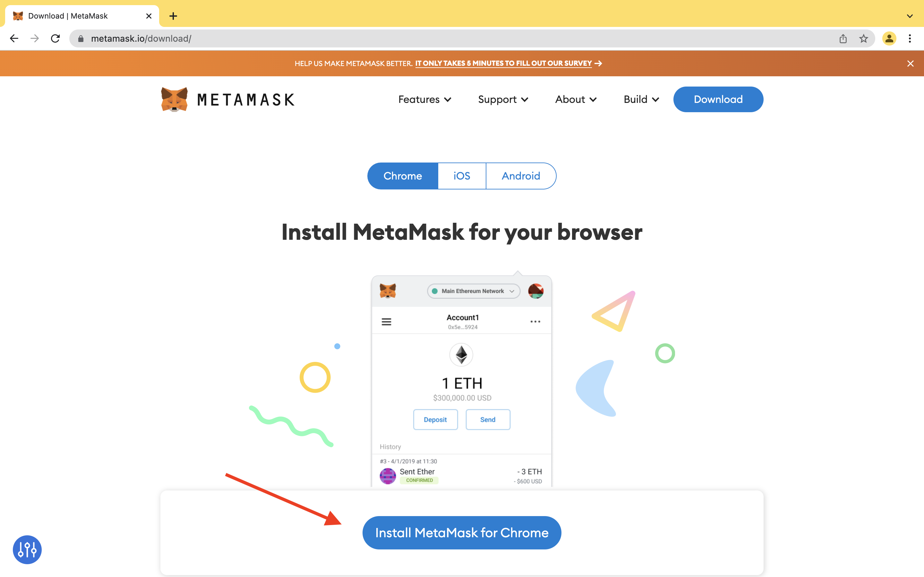Expand the Features dropdown menu
Image resolution: width=924 pixels, height=577 pixels.
424,99
